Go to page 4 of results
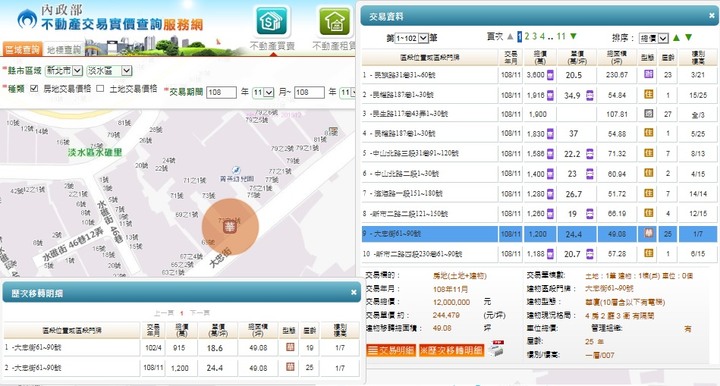Screen dimensions: 720x386 pyautogui.click(x=542, y=36)
